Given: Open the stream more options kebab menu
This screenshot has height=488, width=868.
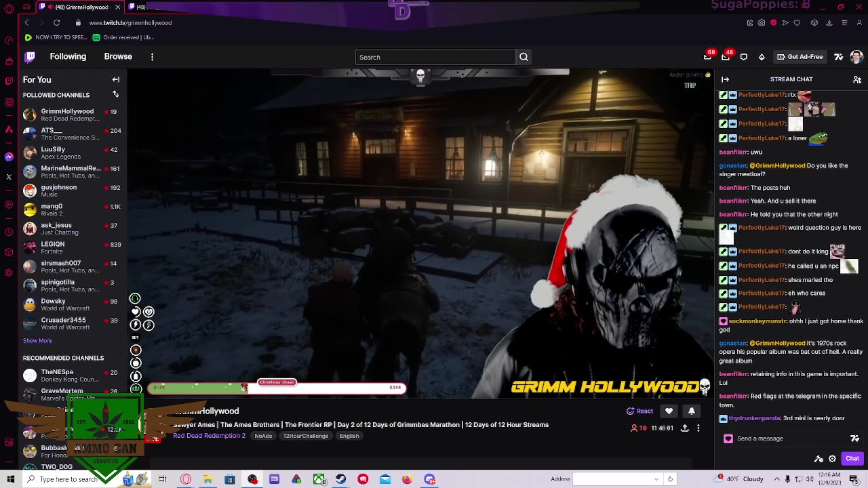Looking at the screenshot, I should pyautogui.click(x=698, y=428).
